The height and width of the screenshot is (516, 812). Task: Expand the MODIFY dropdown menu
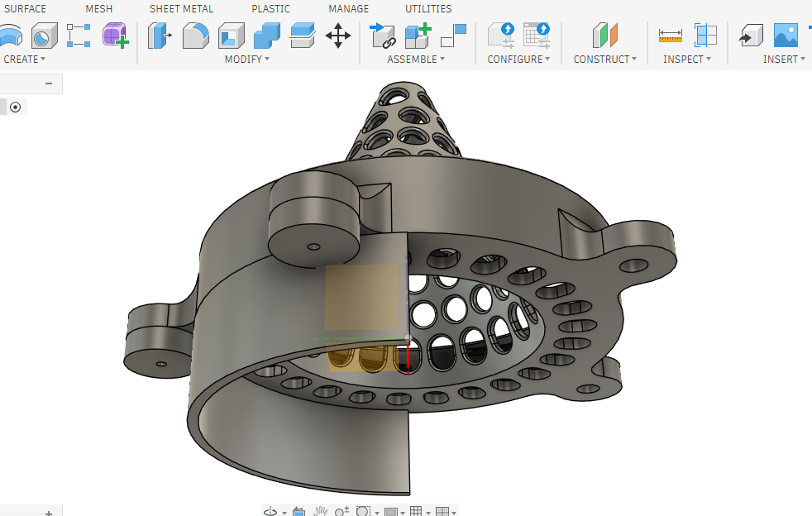tap(246, 59)
